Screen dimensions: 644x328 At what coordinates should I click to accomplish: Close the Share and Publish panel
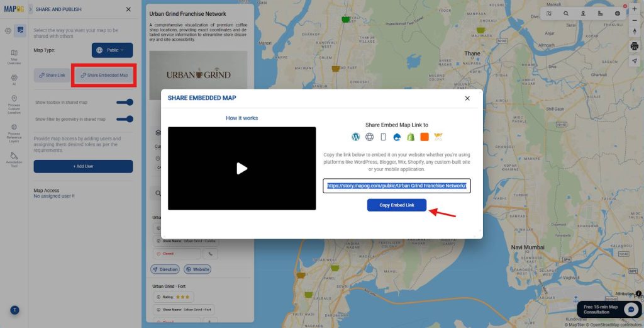click(128, 9)
